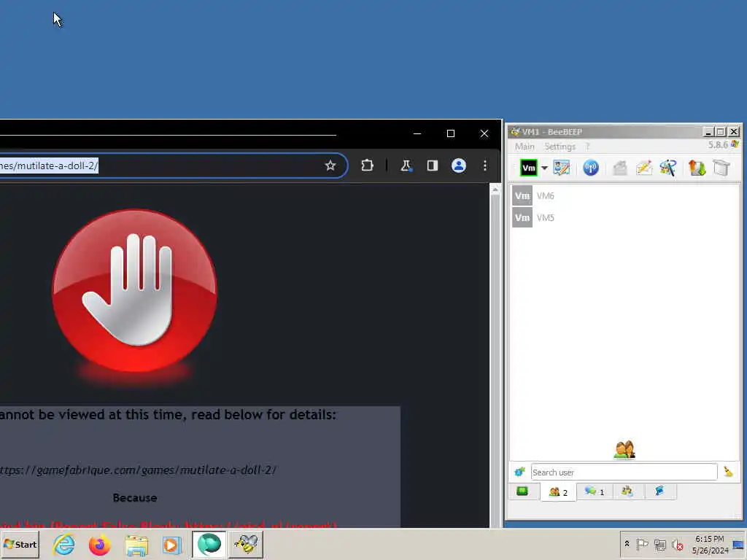Click the broom clear-search icon in BeeBEEP
The width and height of the screenshot is (747, 560).
728,472
